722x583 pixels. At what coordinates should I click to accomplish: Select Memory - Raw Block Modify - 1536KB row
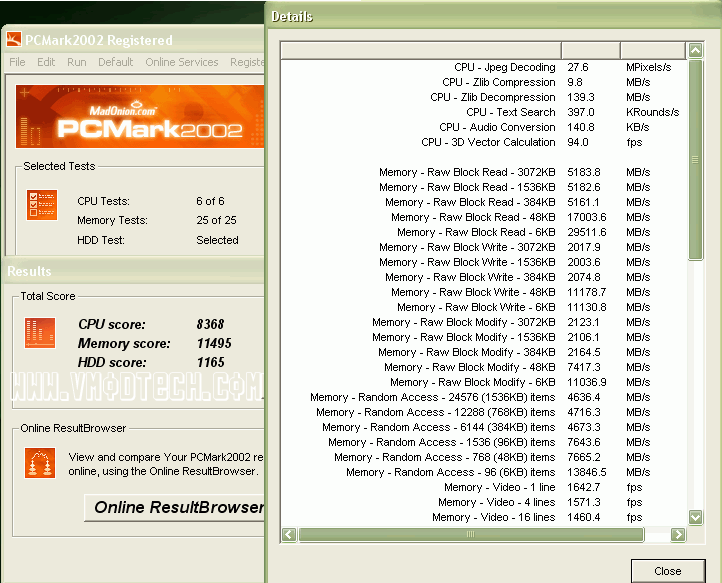tap(483, 337)
